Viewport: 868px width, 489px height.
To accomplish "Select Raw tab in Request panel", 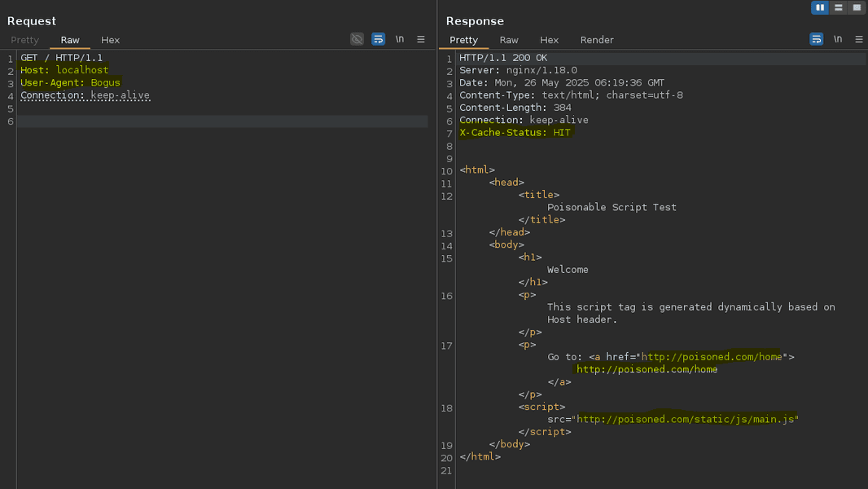I will pyautogui.click(x=70, y=40).
